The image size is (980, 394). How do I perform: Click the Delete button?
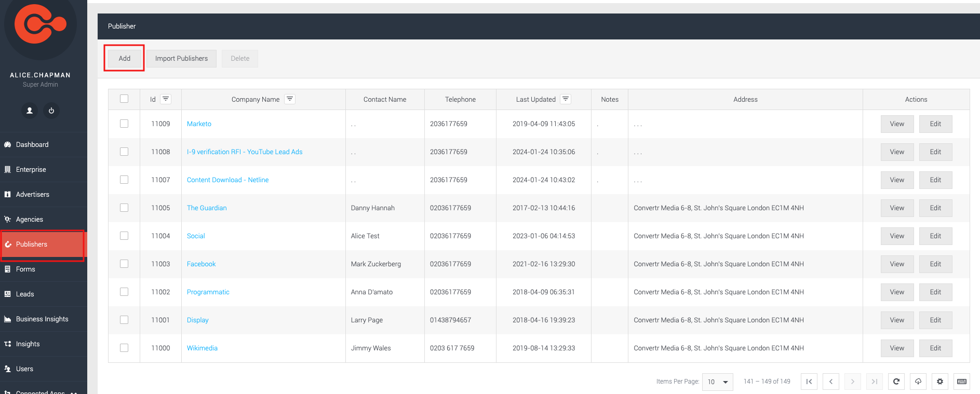tap(240, 59)
